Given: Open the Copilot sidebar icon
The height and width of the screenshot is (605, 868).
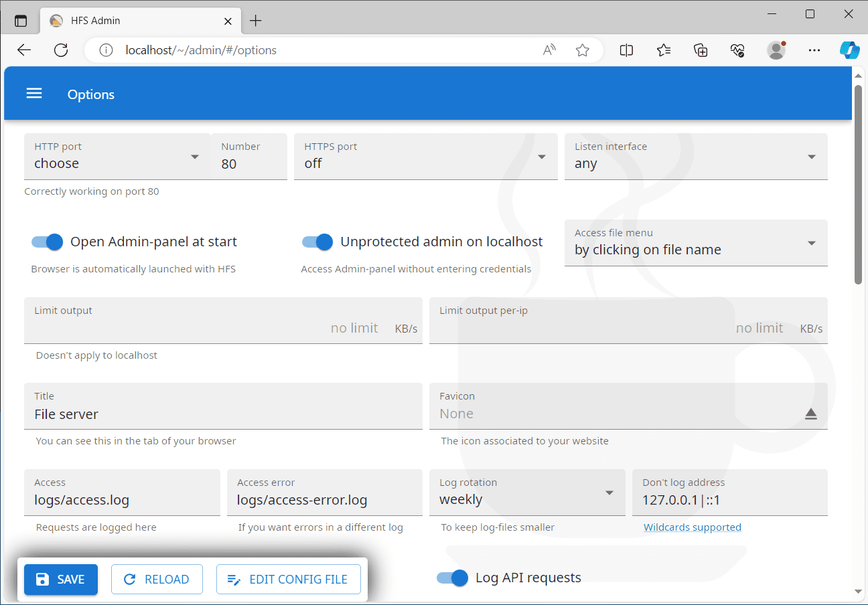Looking at the screenshot, I should coord(849,50).
